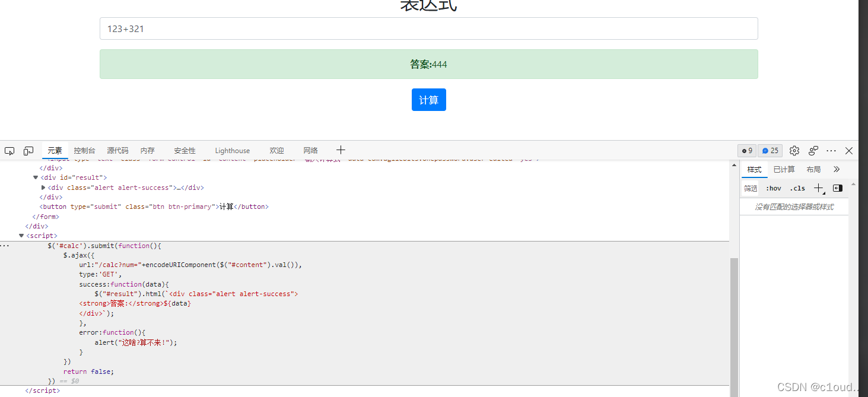This screenshot has width=868, height=397.
Task: Collapse the script element node
Action: 21,236
